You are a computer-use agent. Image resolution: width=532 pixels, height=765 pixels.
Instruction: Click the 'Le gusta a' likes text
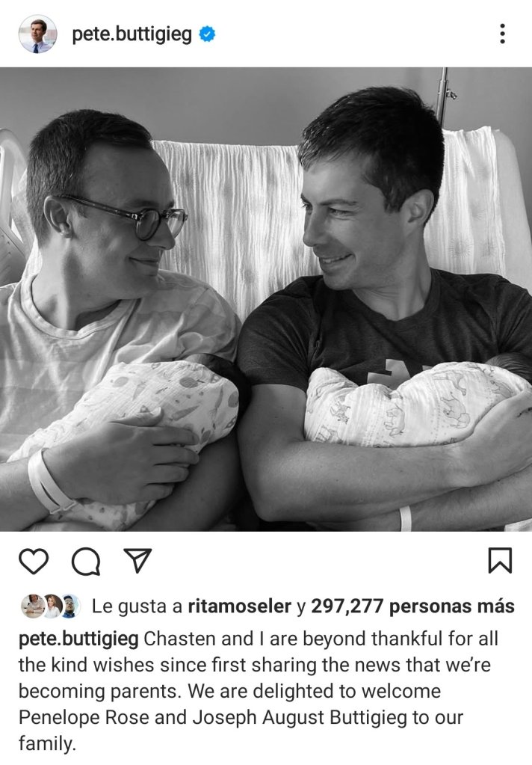point(137,606)
